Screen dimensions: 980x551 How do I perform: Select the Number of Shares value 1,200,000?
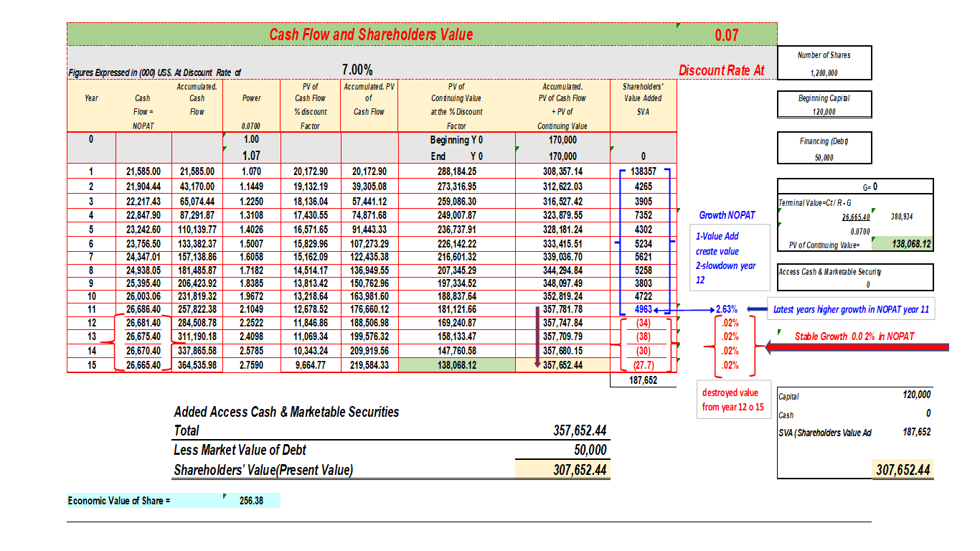(824, 73)
